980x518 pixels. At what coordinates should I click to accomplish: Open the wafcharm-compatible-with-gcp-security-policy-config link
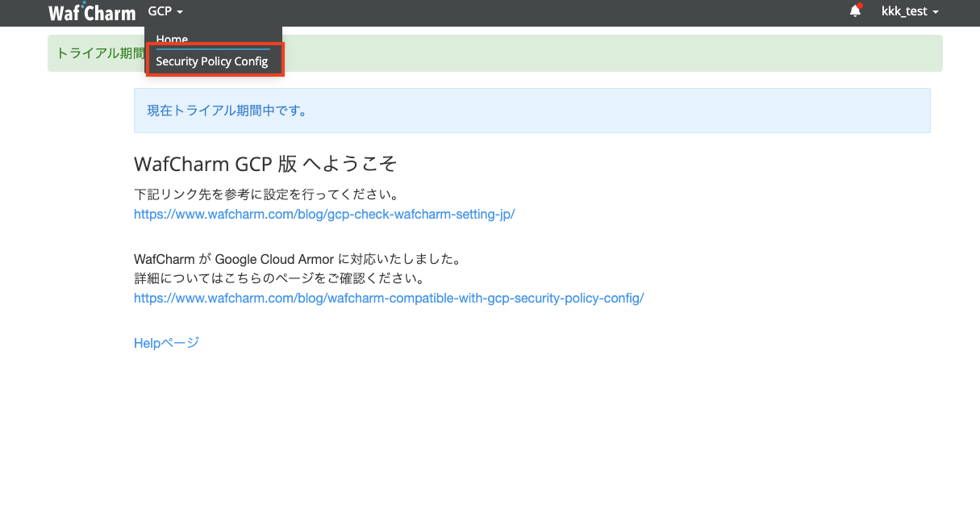(x=389, y=298)
